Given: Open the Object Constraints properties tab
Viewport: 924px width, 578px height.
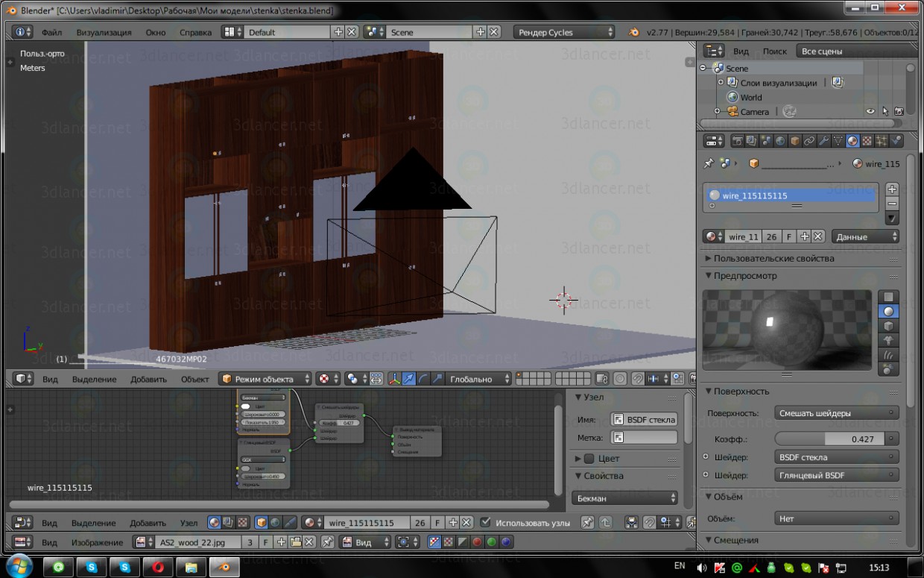Looking at the screenshot, I should pyautogui.click(x=809, y=141).
